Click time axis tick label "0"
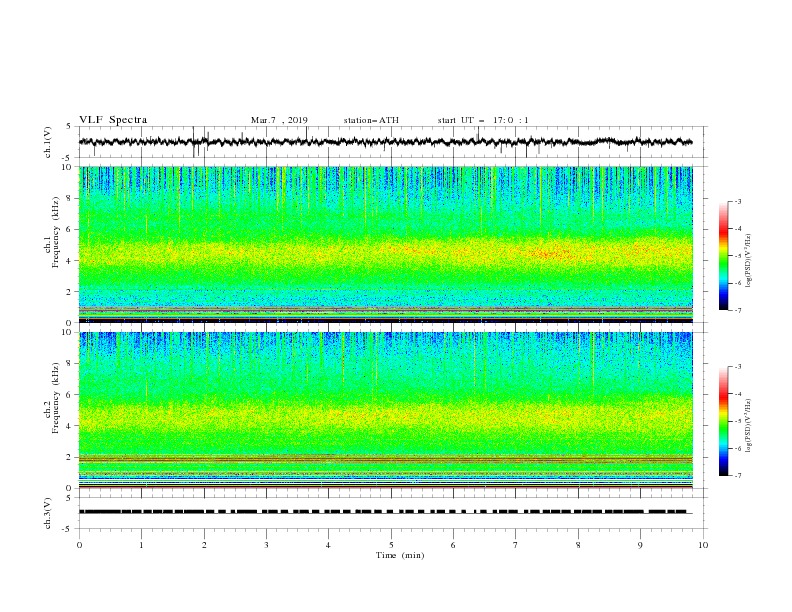Image resolution: width=792 pixels, height=612 pixels. (x=79, y=545)
